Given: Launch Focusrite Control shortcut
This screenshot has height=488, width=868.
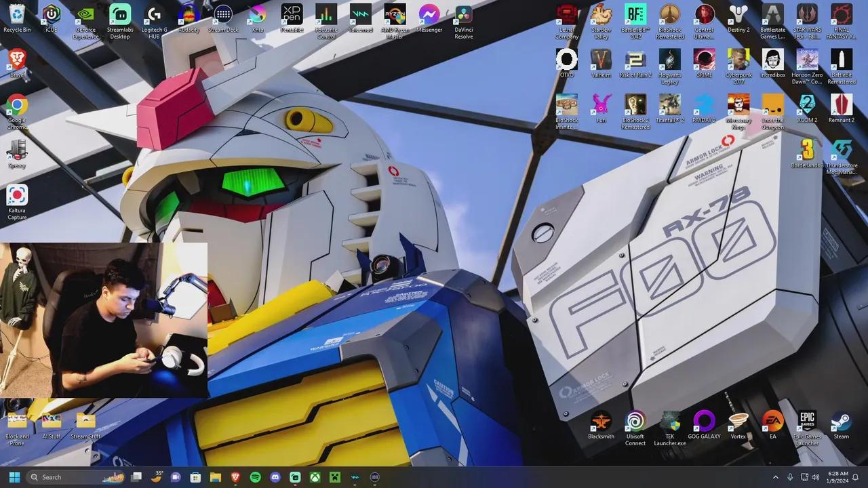Looking at the screenshot, I should 326,21.
